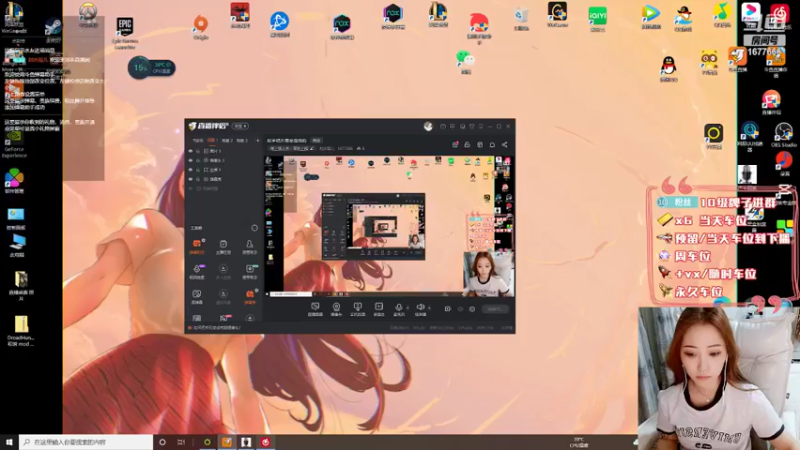Select the third scene tab in companion
800x450 pixels.
pyautogui.click(x=227, y=140)
